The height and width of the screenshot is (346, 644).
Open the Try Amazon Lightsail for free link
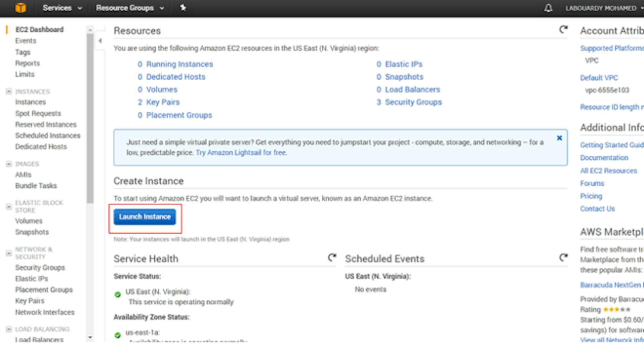pos(241,153)
